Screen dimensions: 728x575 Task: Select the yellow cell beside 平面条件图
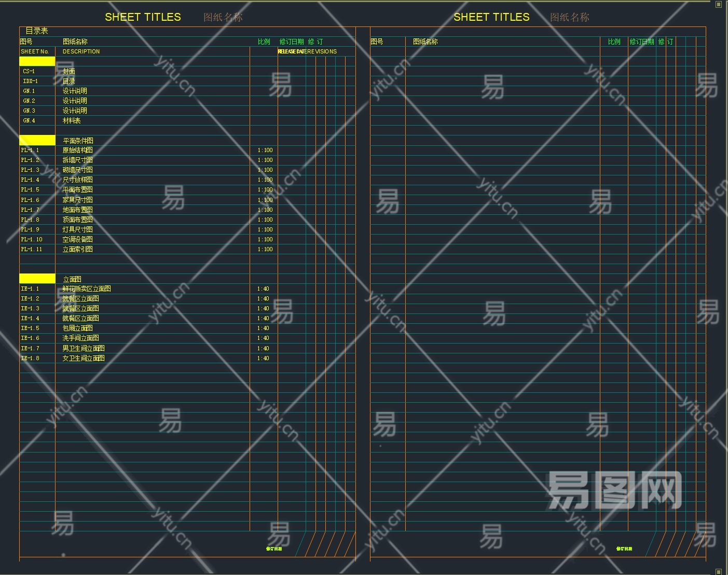pyautogui.click(x=37, y=140)
